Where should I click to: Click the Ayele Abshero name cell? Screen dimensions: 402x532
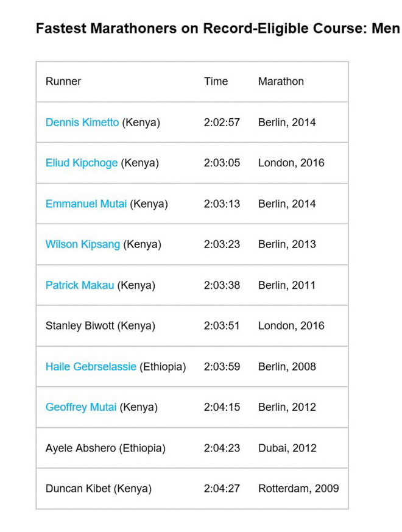[105, 448]
